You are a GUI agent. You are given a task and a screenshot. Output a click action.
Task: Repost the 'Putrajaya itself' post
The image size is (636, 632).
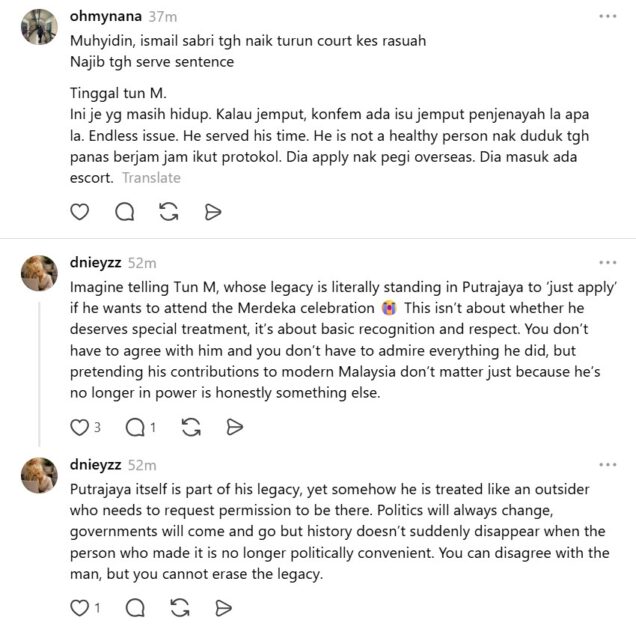(x=180, y=608)
